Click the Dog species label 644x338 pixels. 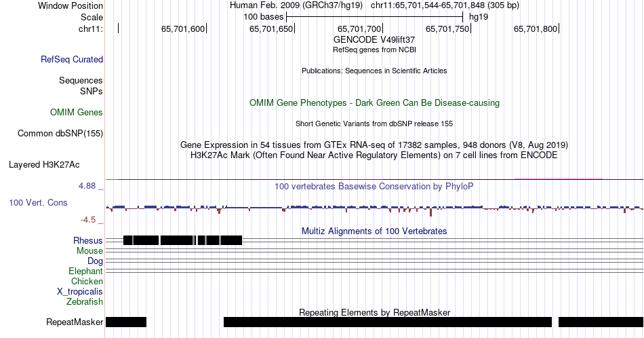click(95, 261)
